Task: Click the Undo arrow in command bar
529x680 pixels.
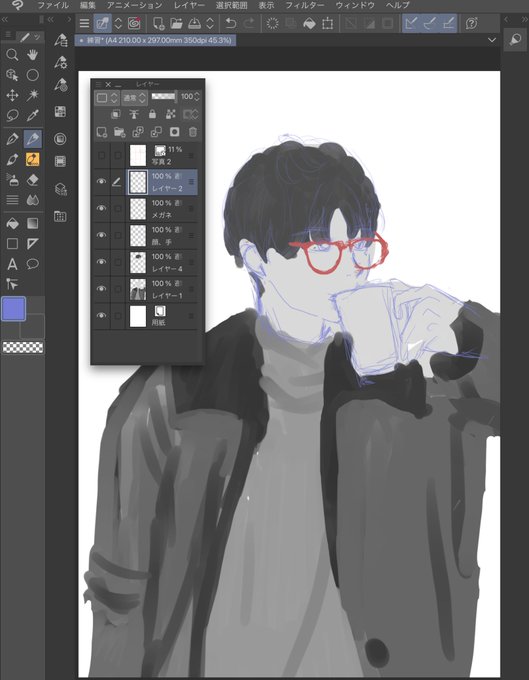Action: [231, 23]
